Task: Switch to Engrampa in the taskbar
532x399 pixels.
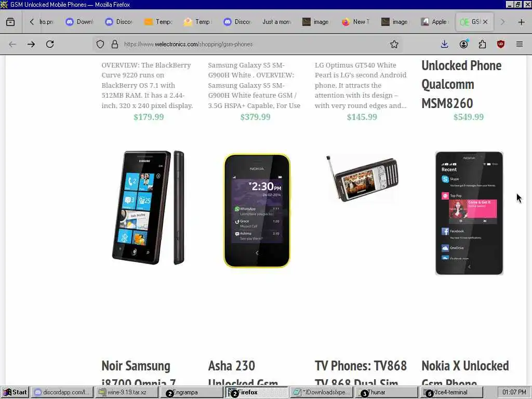Action: coord(191,392)
